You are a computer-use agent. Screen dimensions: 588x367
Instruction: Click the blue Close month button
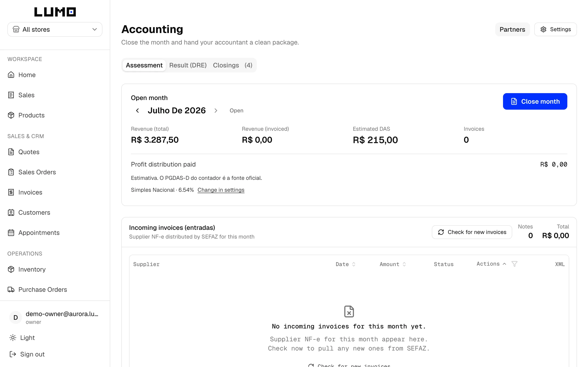(535, 101)
